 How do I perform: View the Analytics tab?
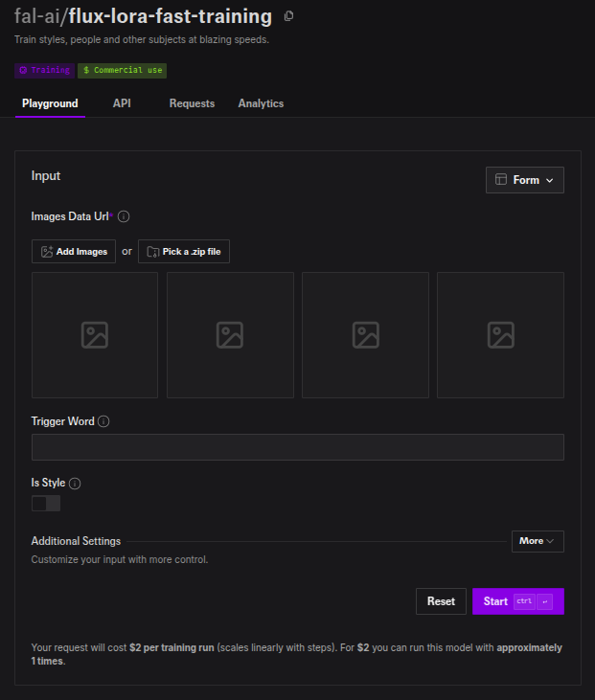click(261, 103)
